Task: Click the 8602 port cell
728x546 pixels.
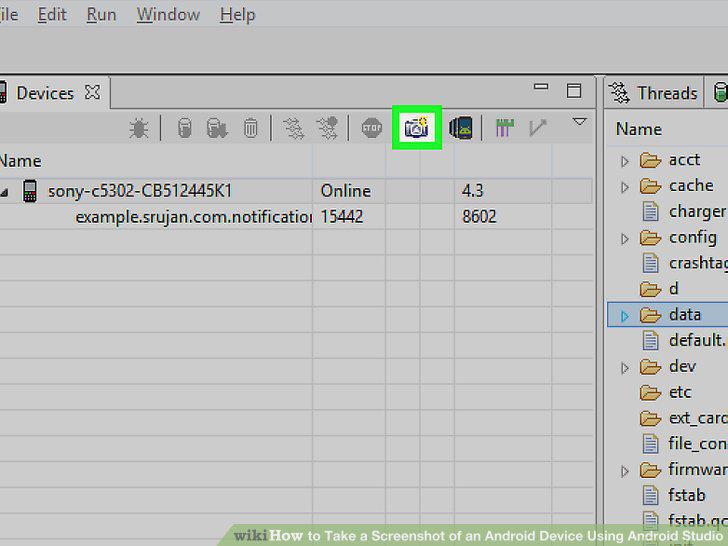Action: pos(479,217)
